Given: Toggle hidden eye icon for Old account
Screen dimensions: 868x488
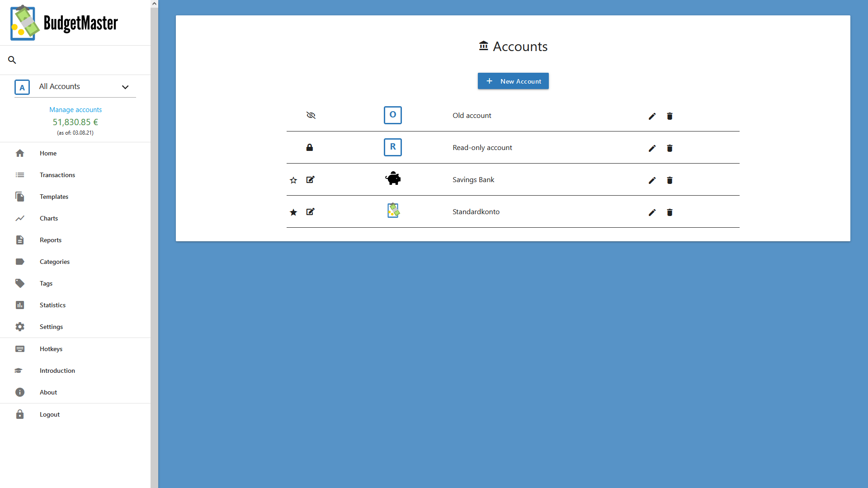Looking at the screenshot, I should 311,115.
